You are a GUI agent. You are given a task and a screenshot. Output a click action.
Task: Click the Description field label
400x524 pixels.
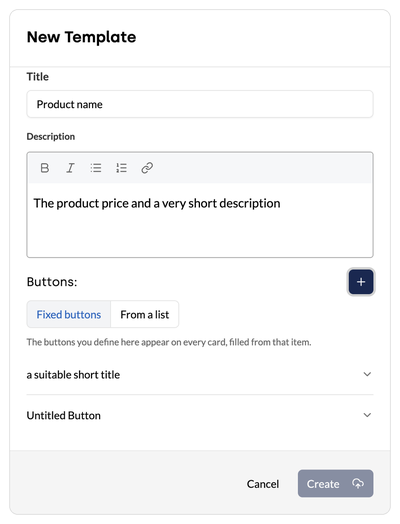coord(51,136)
